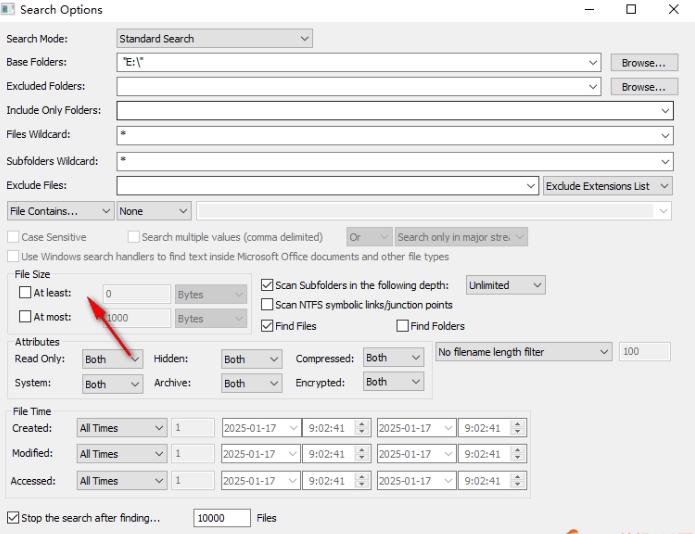Expand the Read Only attribute dropdown

tap(112, 358)
